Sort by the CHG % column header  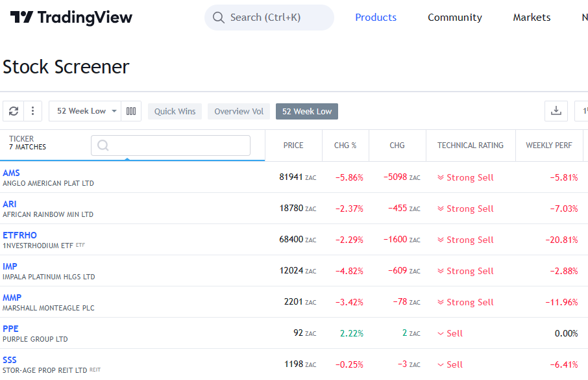click(345, 146)
